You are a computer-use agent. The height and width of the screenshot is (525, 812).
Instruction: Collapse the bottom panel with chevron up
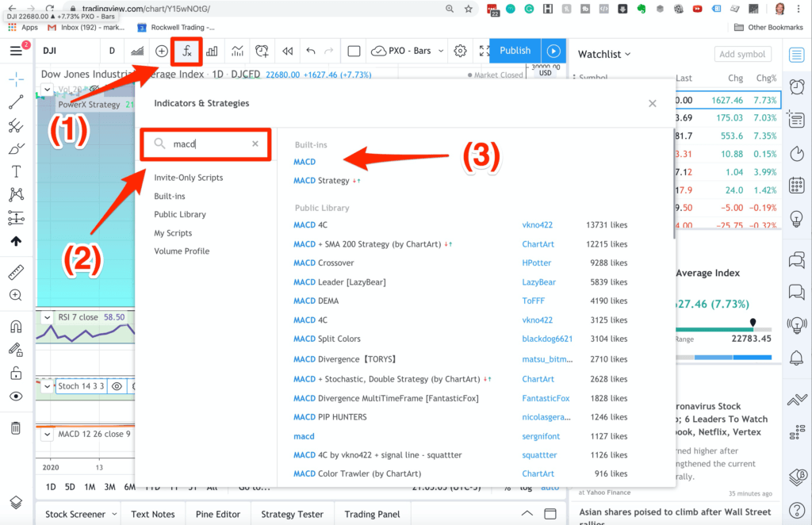pos(527,514)
